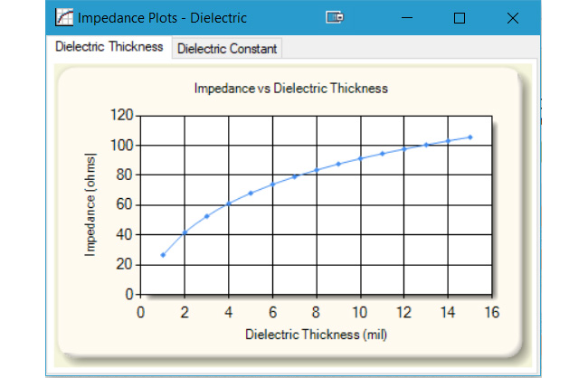Image resolution: width=588 pixels, height=378 pixels.
Task: Click the data point at thickness 1 mil
Action: click(x=163, y=255)
